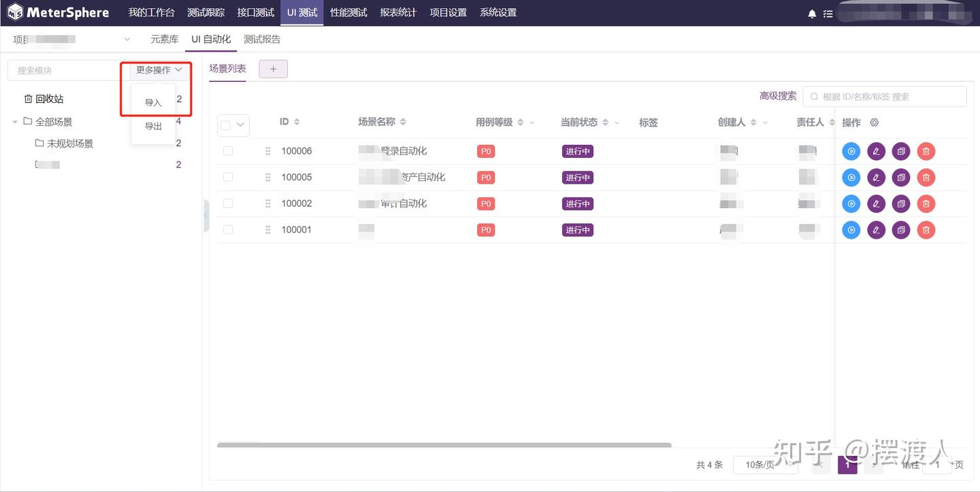This screenshot has height=492, width=980.
Task: Edit scenario 100006 using the pencil icon
Action: [x=877, y=151]
